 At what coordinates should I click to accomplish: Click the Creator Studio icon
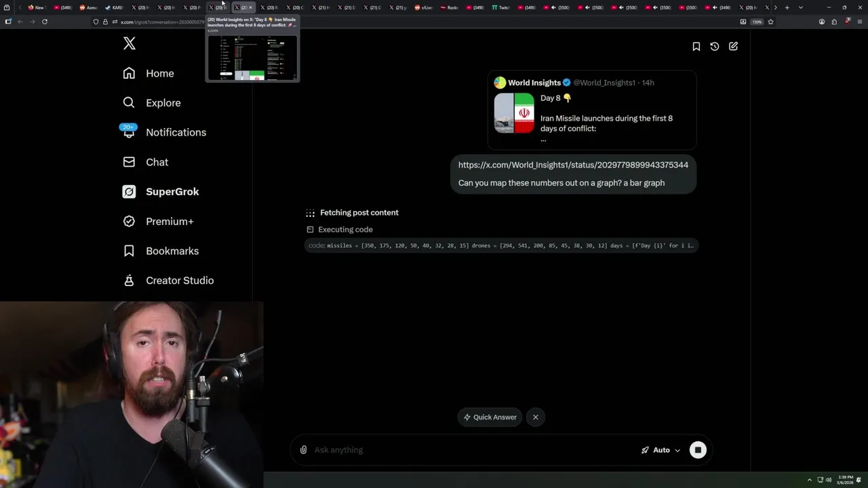(x=129, y=281)
